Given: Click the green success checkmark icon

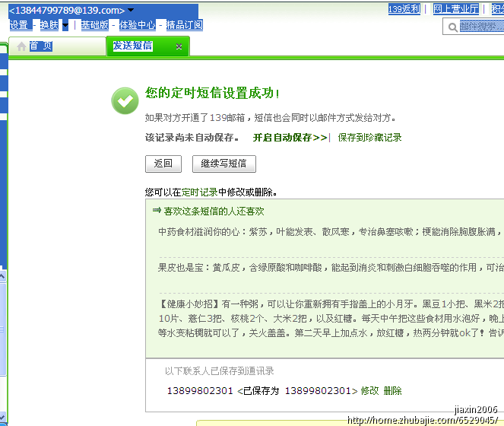Looking at the screenshot, I should [125, 100].
